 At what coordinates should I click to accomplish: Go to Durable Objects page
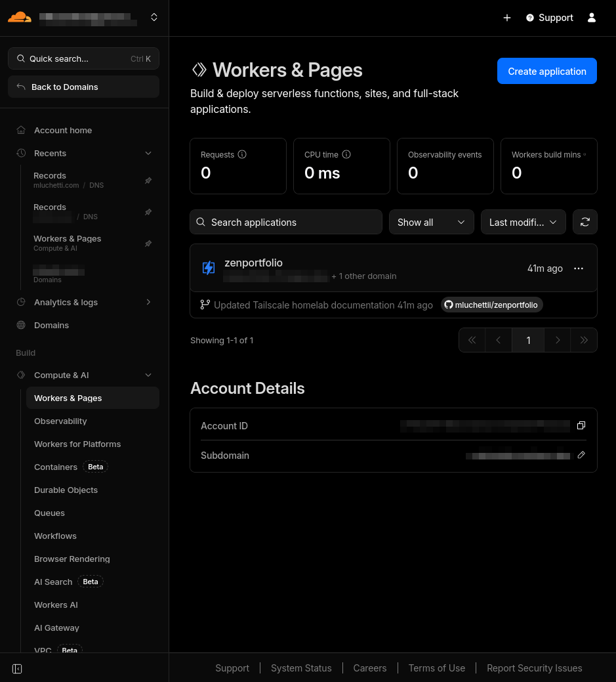(66, 490)
